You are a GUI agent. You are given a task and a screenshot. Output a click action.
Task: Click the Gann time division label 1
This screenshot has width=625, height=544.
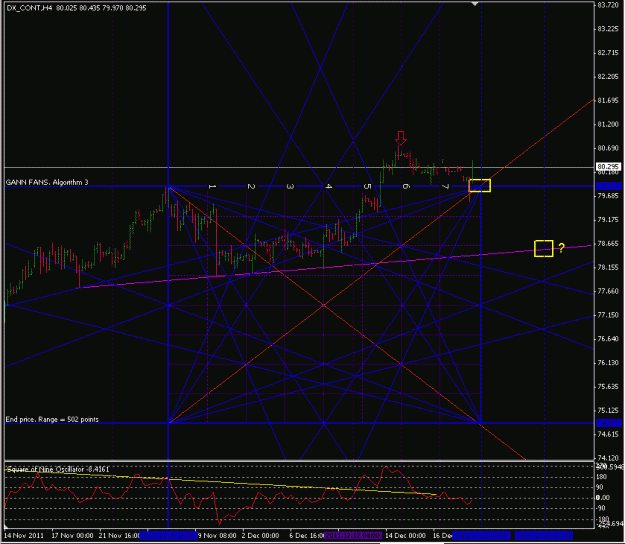click(213, 186)
